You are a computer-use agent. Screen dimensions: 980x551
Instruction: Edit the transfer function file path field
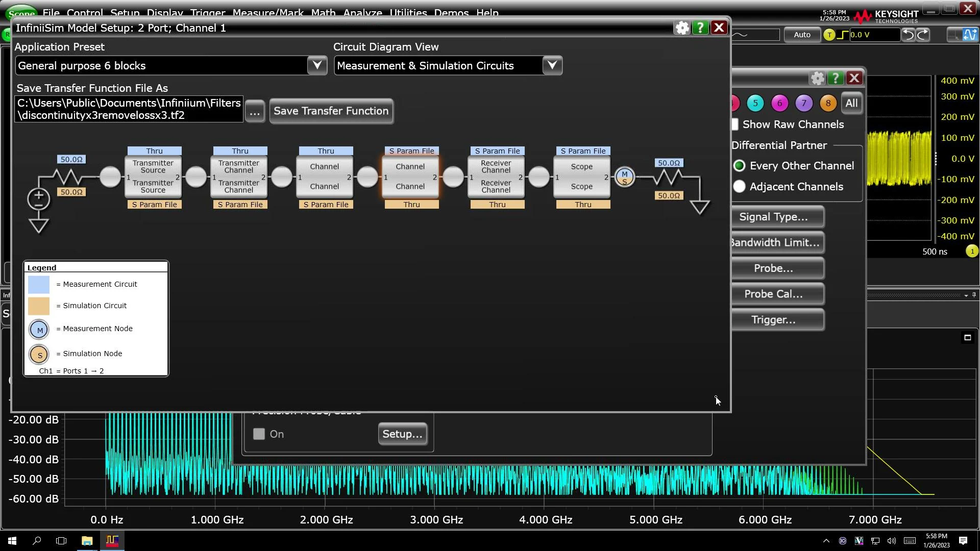(x=129, y=109)
